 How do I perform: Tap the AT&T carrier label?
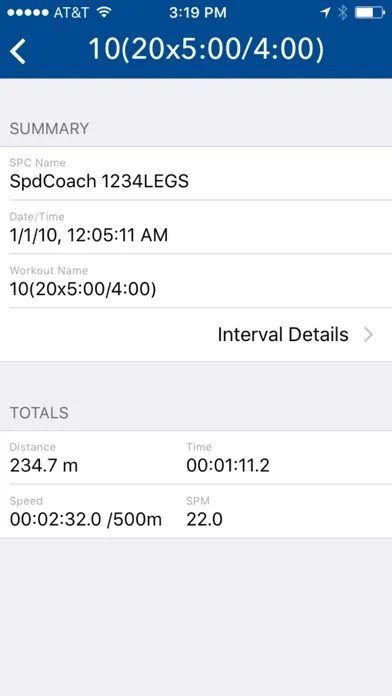point(71,13)
